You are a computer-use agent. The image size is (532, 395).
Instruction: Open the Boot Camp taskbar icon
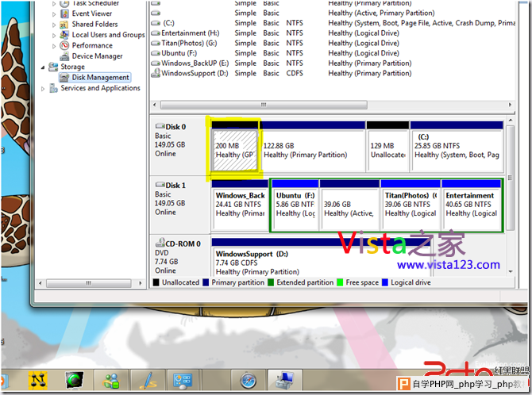(284, 381)
